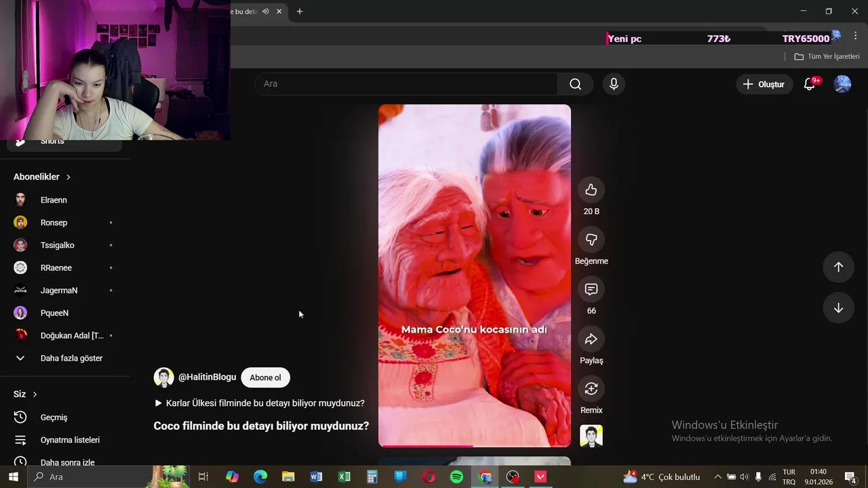
Task: Click the Oluştur create button
Action: click(764, 84)
